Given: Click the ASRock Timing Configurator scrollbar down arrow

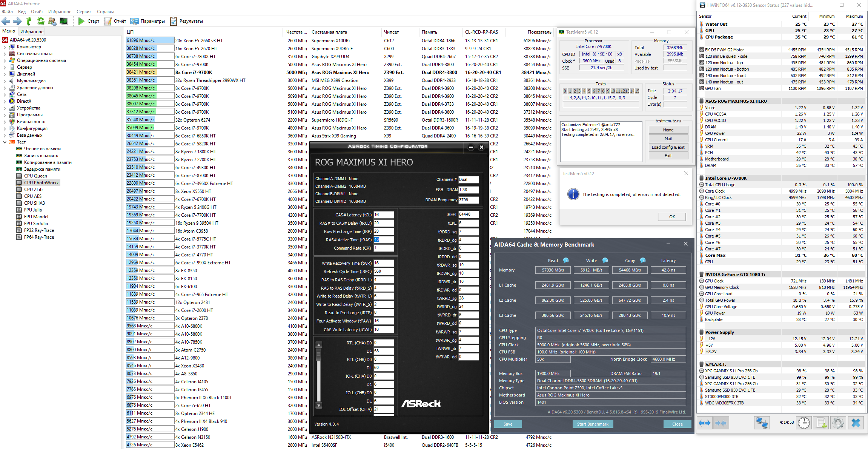Looking at the screenshot, I should point(319,406).
